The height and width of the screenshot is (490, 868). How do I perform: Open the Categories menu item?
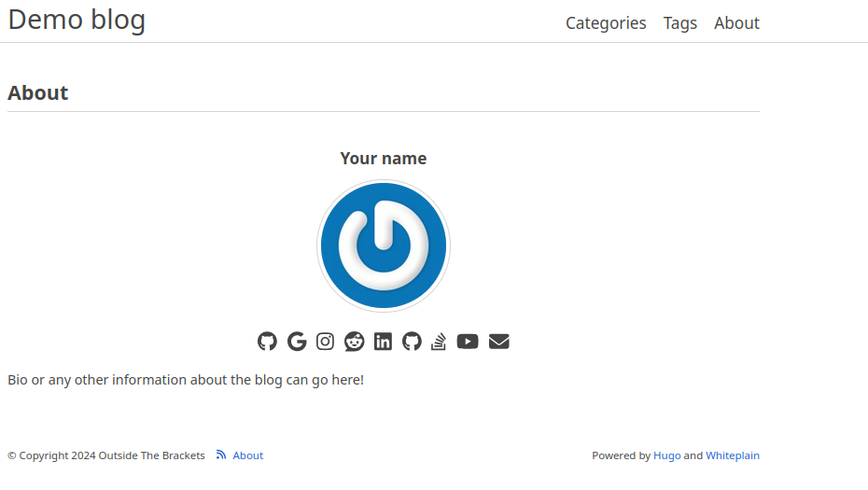606,23
